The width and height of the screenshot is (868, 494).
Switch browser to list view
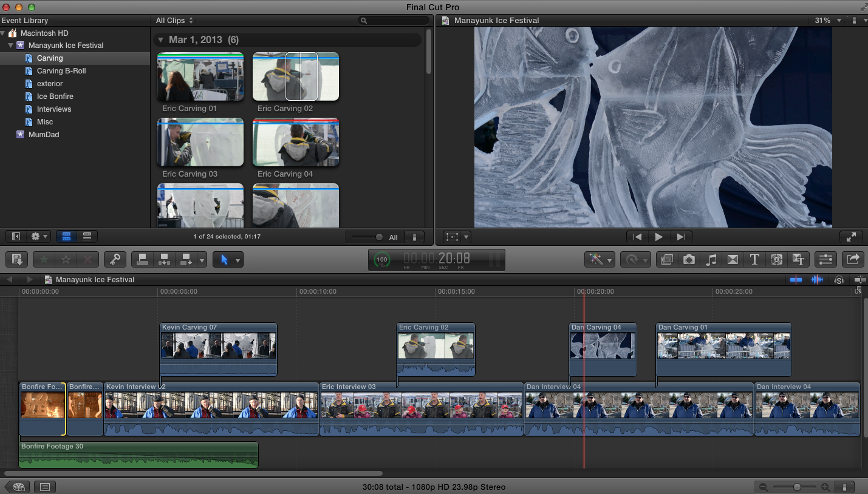point(87,237)
